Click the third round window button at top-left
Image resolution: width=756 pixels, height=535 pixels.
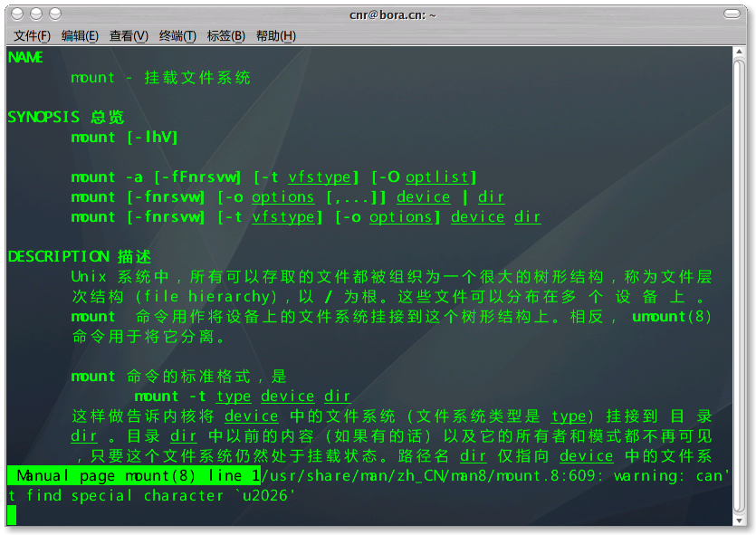55,14
